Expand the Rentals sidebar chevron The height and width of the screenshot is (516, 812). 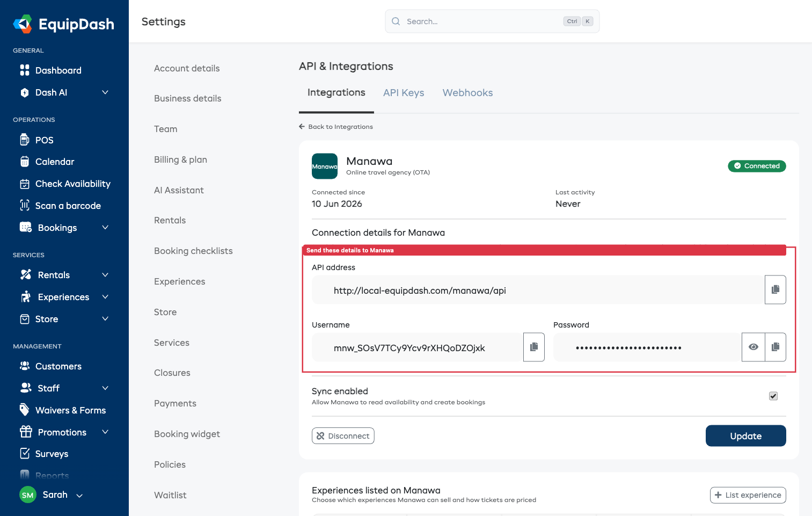point(105,275)
